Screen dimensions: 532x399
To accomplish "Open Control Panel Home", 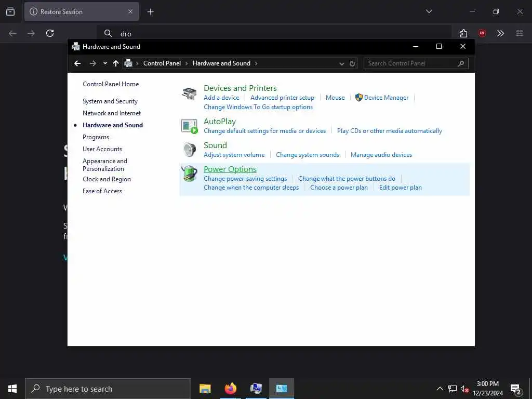I will pos(111,84).
